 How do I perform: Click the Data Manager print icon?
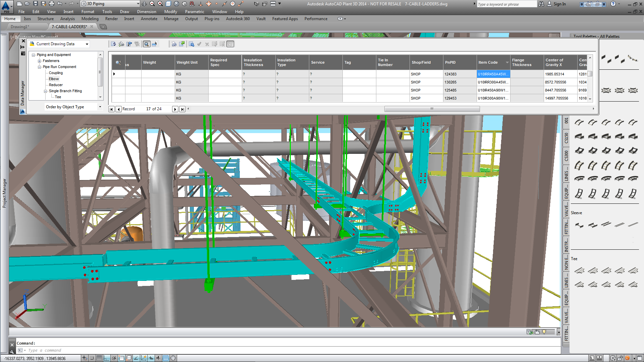click(174, 44)
